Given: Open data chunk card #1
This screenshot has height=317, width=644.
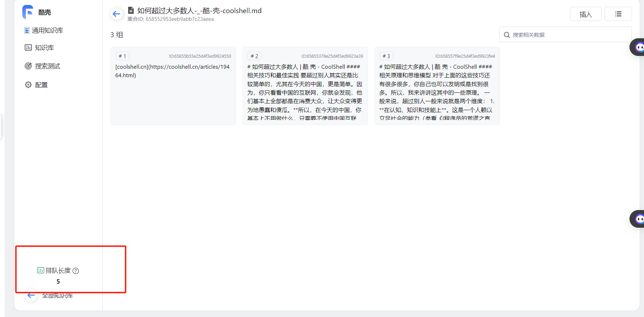Looking at the screenshot, I should pyautogui.click(x=173, y=86).
